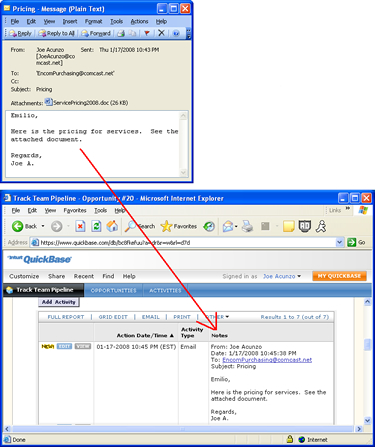Screen dimensions: 375x447
Task: Delete the Pricing message using X icon
Action: [x=161, y=33]
